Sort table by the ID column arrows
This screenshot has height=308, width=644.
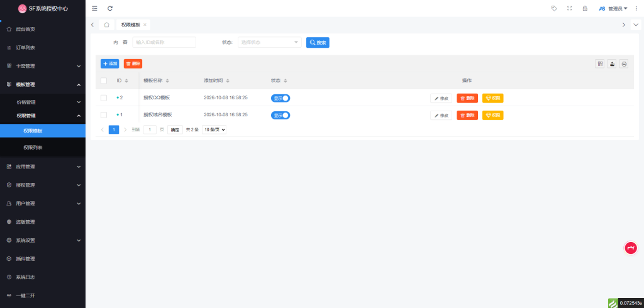126,80
